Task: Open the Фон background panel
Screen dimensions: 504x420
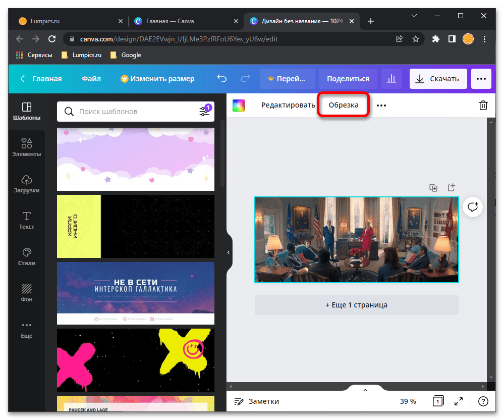Action: click(x=27, y=293)
